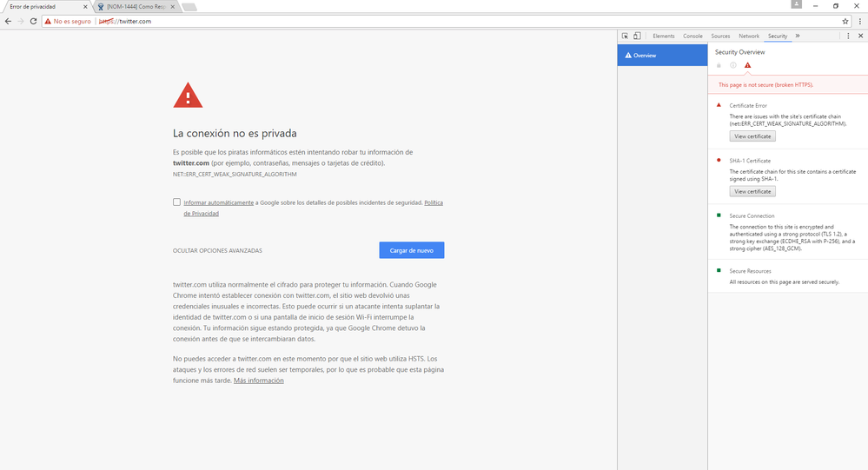This screenshot has width=868, height=470.
Task: Click the 'SHA-1 Certificate' section title
Action: [750, 161]
